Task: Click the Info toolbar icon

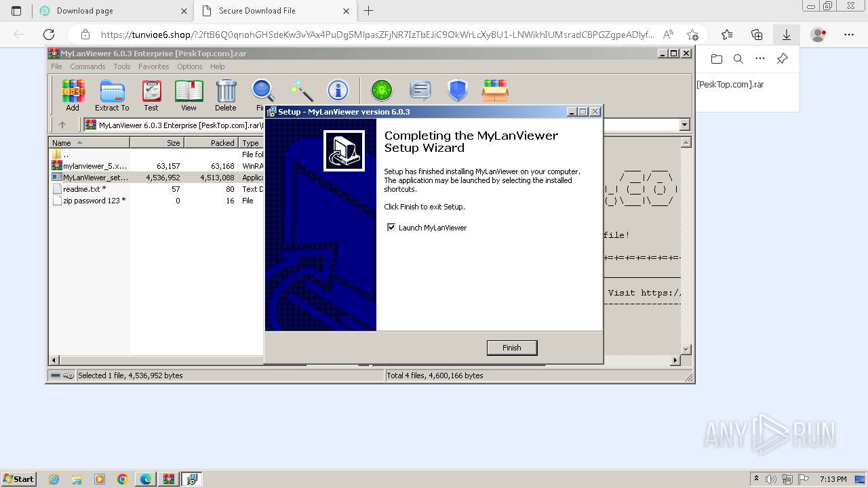Action: pos(338,90)
